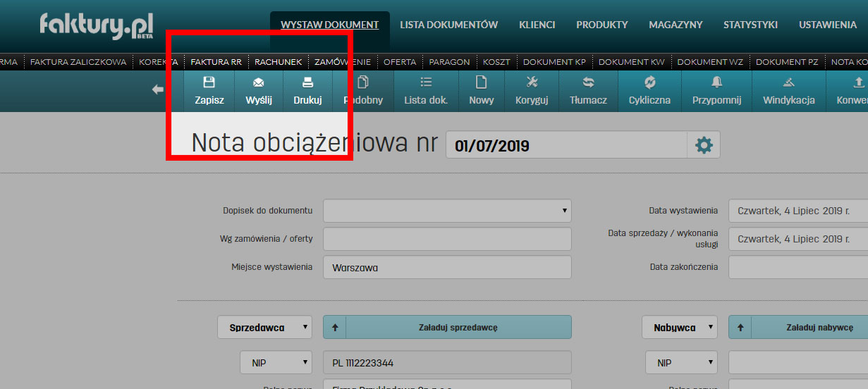Select Paragon document type
The height and width of the screenshot is (389, 868).
[449, 62]
